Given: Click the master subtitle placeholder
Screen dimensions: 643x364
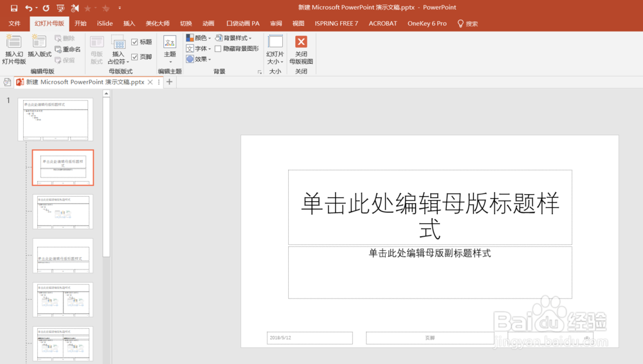Looking at the screenshot, I should (x=430, y=273).
